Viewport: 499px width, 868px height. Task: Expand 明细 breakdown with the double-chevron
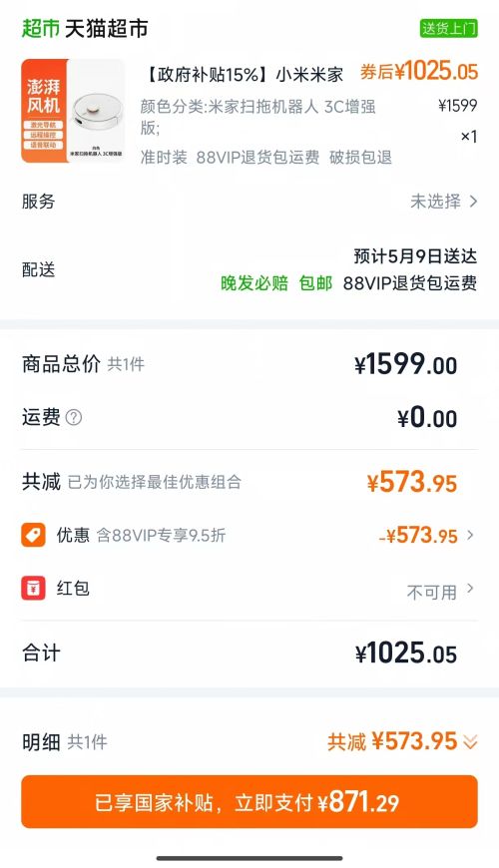pyautogui.click(x=470, y=741)
